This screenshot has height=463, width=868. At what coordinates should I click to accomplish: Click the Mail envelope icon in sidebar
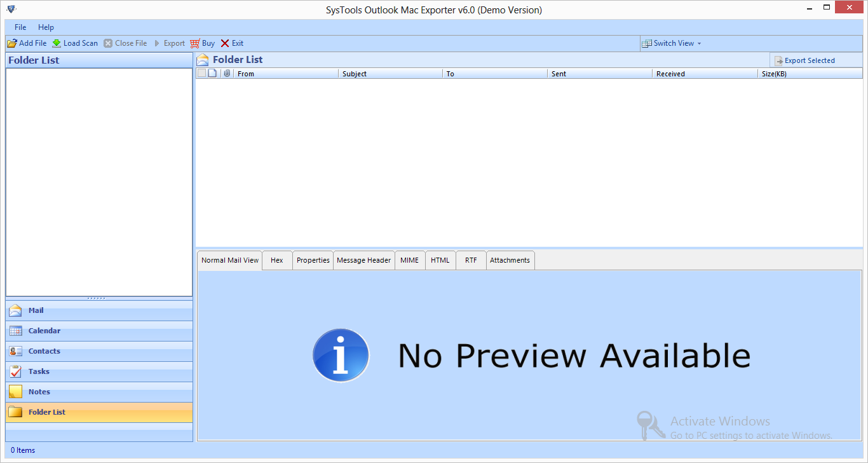(x=15, y=310)
